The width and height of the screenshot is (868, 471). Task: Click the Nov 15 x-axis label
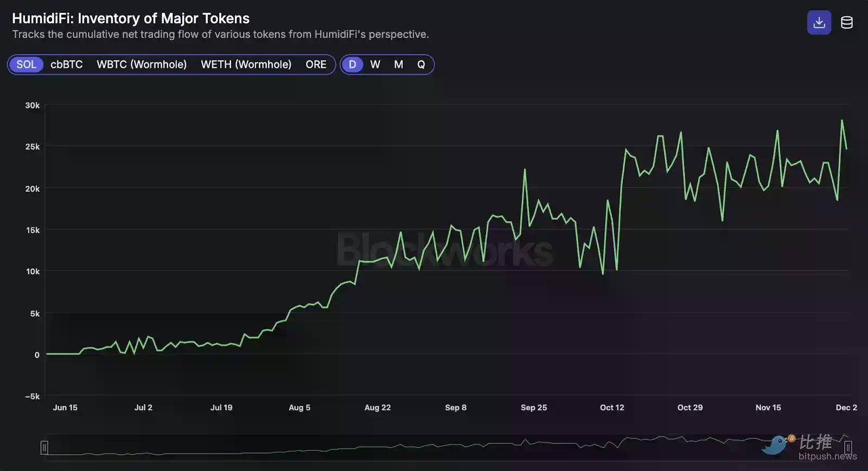point(768,408)
